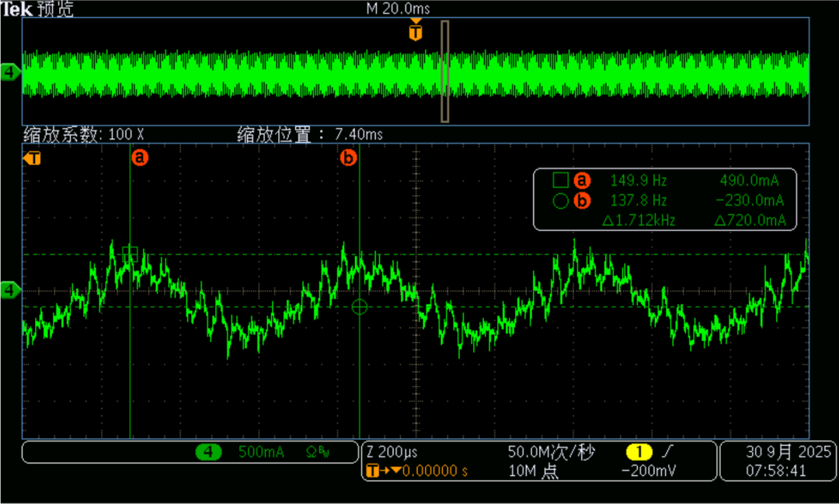Click the orange trigger marker in overview
This screenshot has height=504, width=839.
coord(416,33)
